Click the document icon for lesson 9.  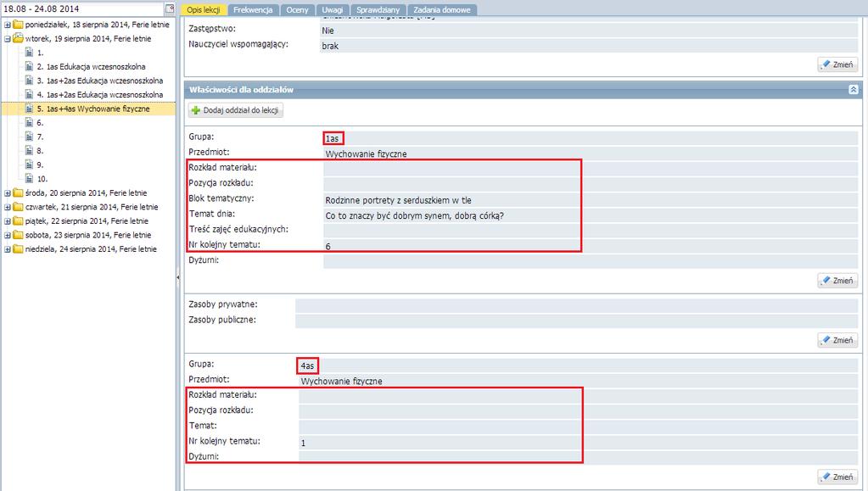[30, 165]
